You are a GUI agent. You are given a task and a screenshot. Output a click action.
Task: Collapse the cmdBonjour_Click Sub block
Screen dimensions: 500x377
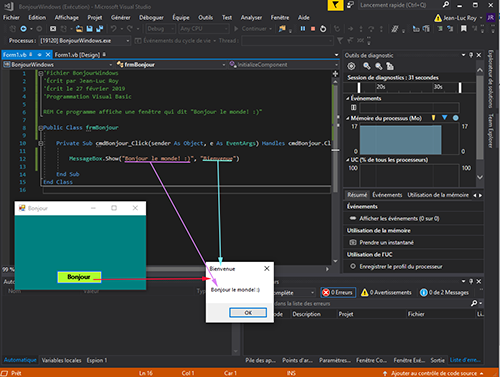[x=40, y=143]
